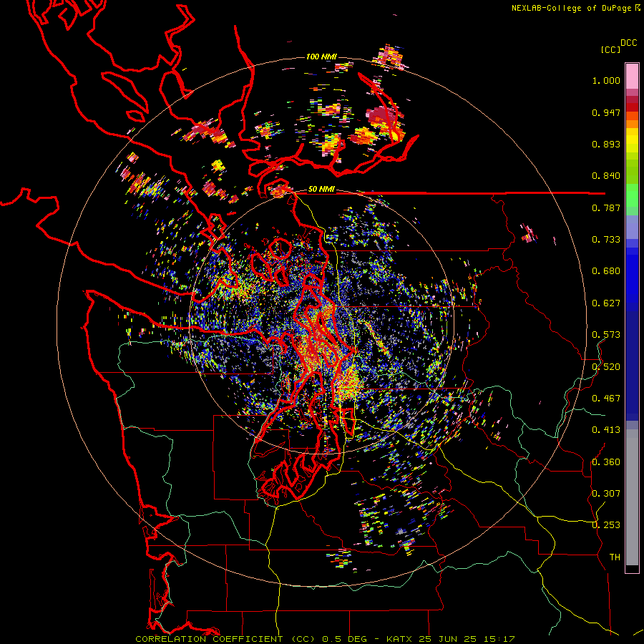
Task: Click the 0.413 color scale value
Action: pyautogui.click(x=606, y=430)
